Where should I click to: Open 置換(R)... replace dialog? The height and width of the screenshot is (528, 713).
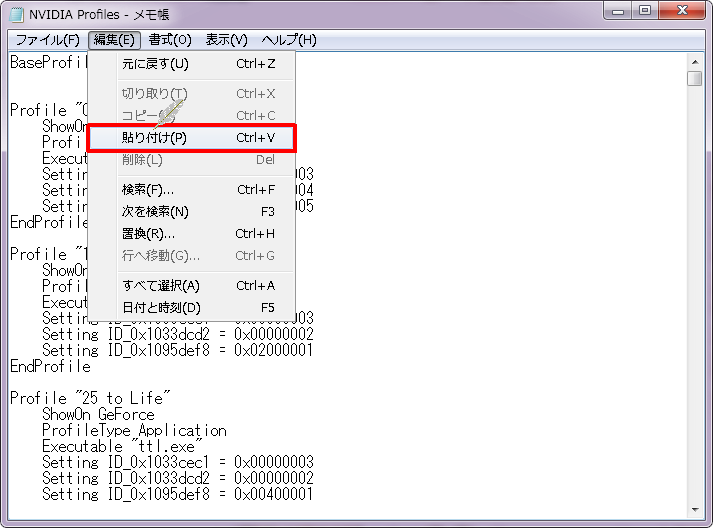tap(192, 234)
